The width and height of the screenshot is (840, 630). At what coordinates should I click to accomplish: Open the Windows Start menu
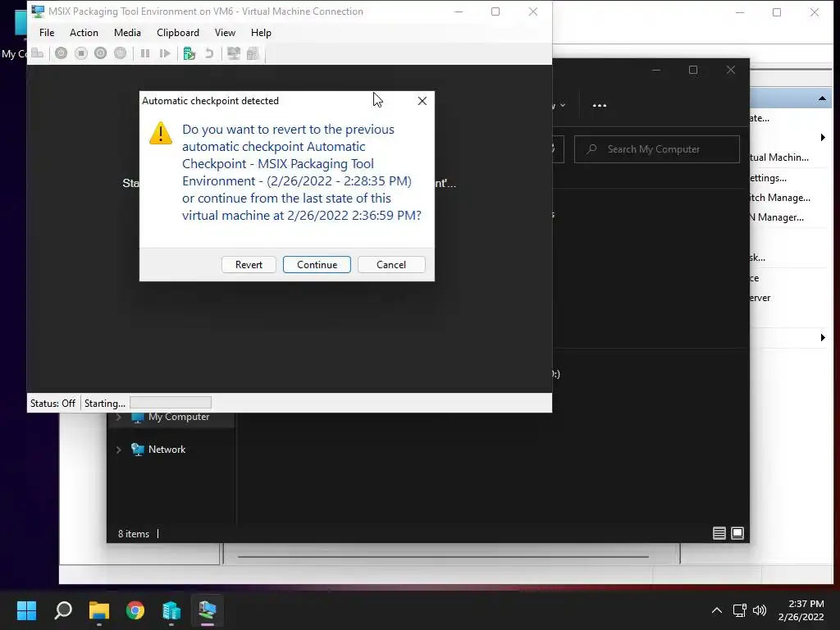pos(27,610)
